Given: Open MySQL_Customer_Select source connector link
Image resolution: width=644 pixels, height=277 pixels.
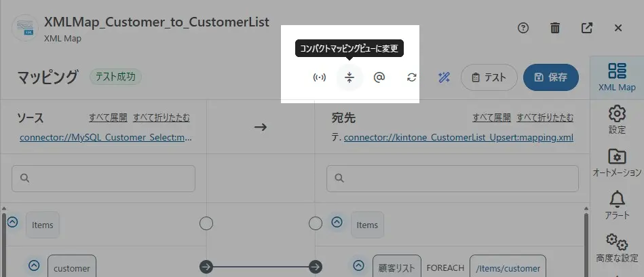Looking at the screenshot, I should (x=106, y=137).
